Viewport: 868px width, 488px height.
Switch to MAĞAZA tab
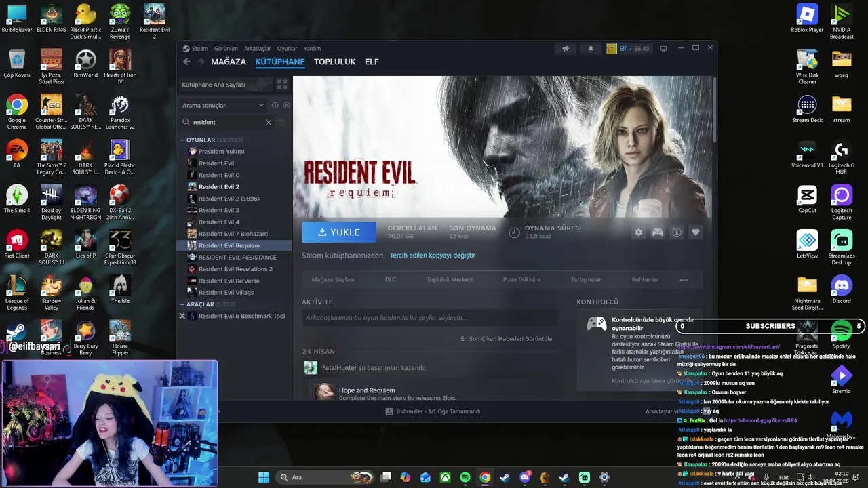point(229,62)
